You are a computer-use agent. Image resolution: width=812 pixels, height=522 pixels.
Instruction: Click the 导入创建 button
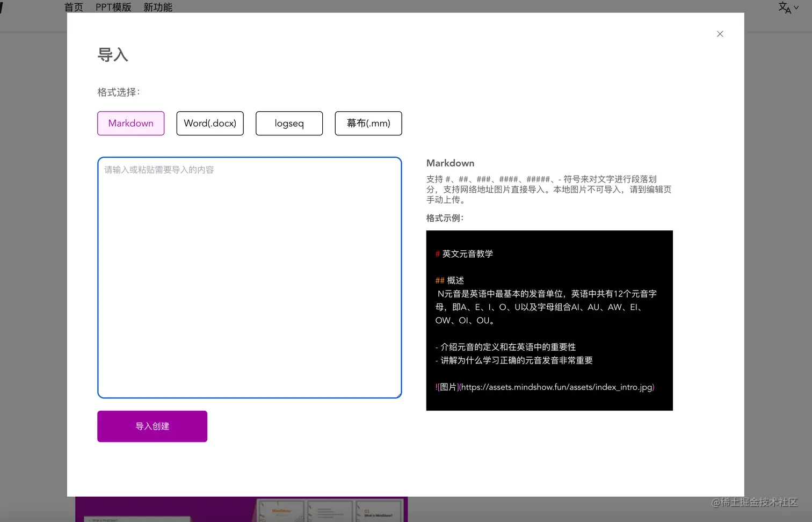[153, 426]
